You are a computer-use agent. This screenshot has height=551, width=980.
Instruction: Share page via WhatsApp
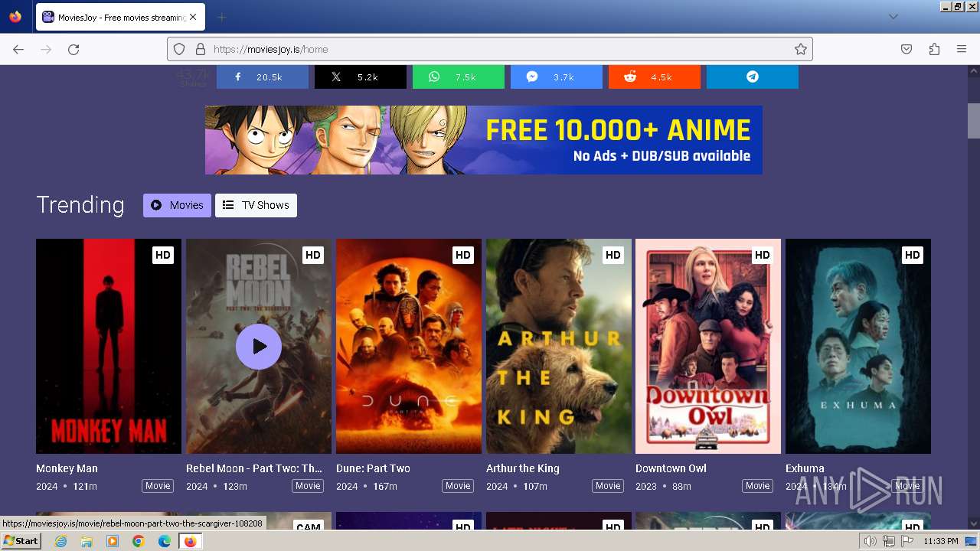point(458,77)
